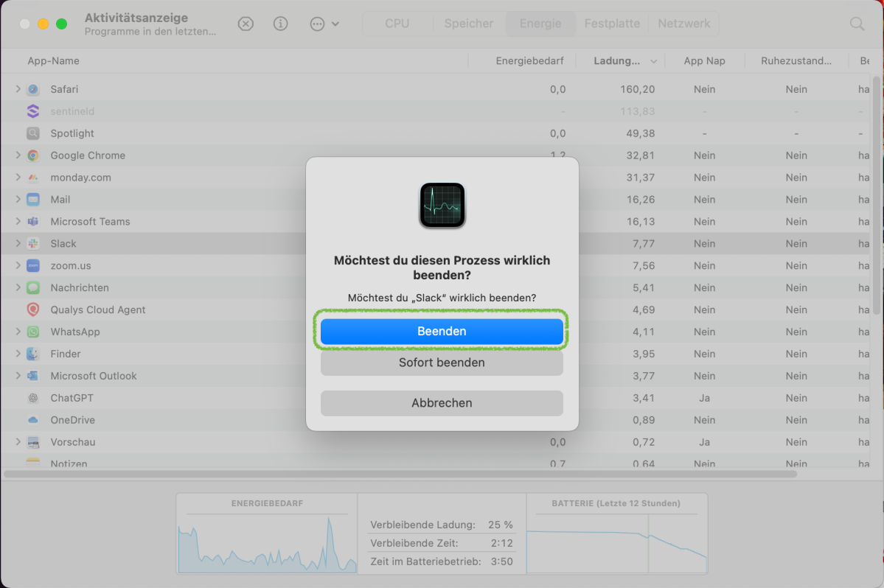Expand the monday.com process row
The image size is (884, 588).
pyautogui.click(x=18, y=178)
